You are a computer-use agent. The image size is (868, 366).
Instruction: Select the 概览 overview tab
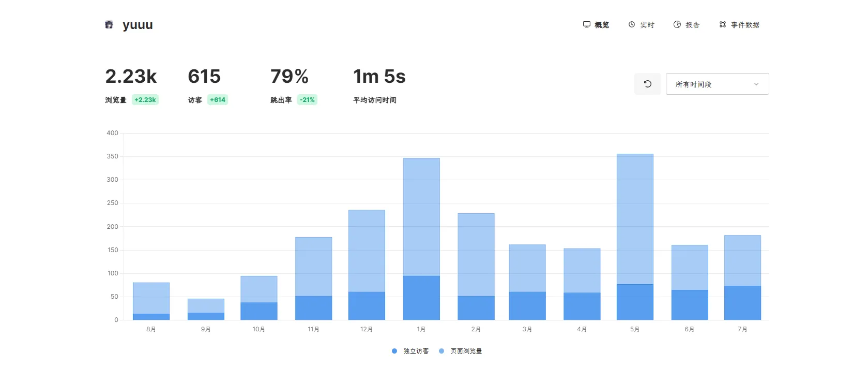click(601, 25)
